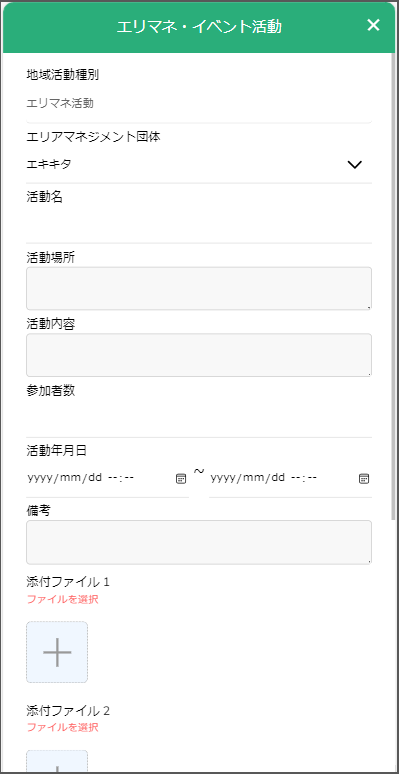Image resolution: width=399 pixels, height=774 pixels.
Task: Open calendar picker for end date
Action: 364,478
